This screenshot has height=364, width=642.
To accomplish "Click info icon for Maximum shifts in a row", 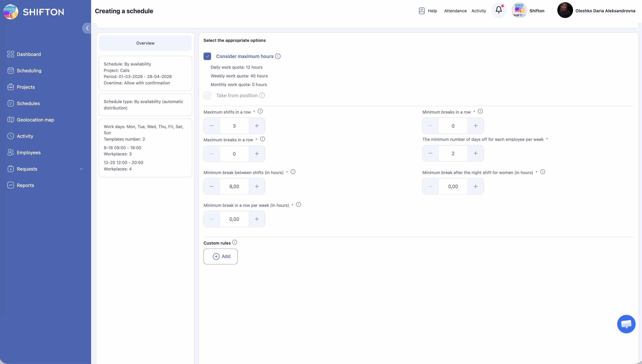I will click(x=260, y=111).
